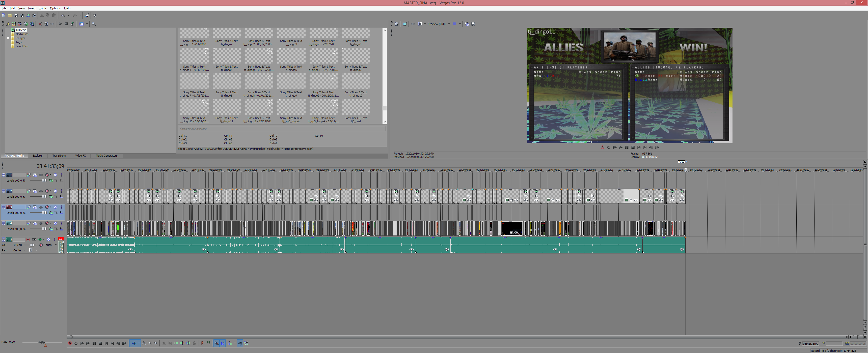Insert a region with green flags icon

(208, 343)
